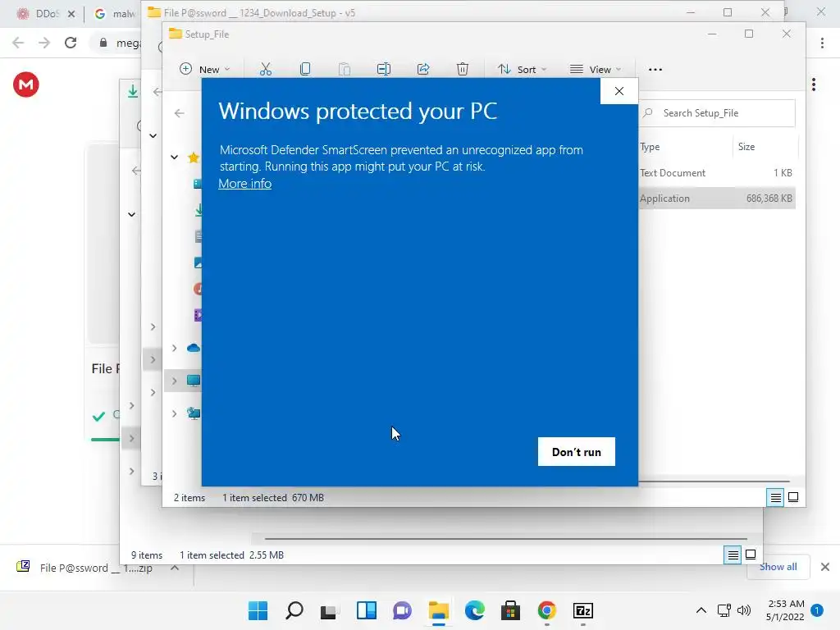Select the Application row sized 686,368 KB

pos(717,199)
